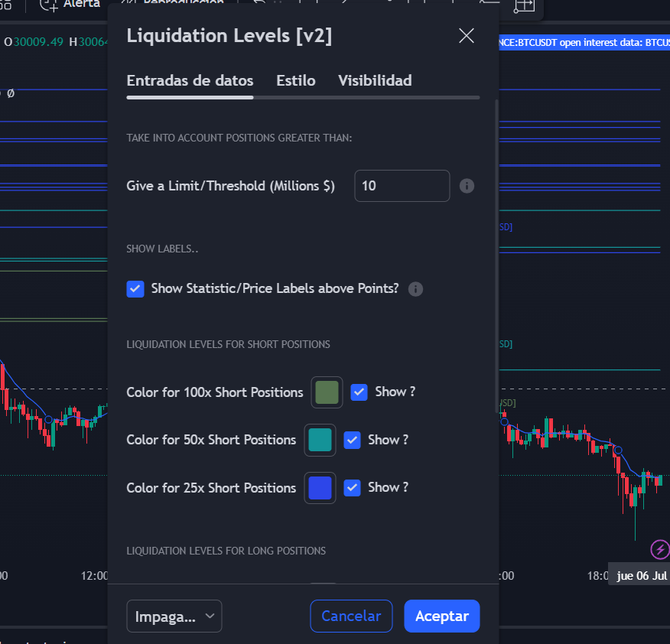Open the Visibilidad tab
670x644 pixels.
click(x=374, y=80)
